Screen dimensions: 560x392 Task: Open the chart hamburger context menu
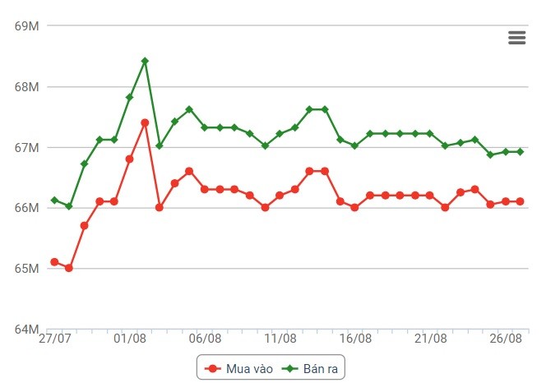tap(516, 38)
